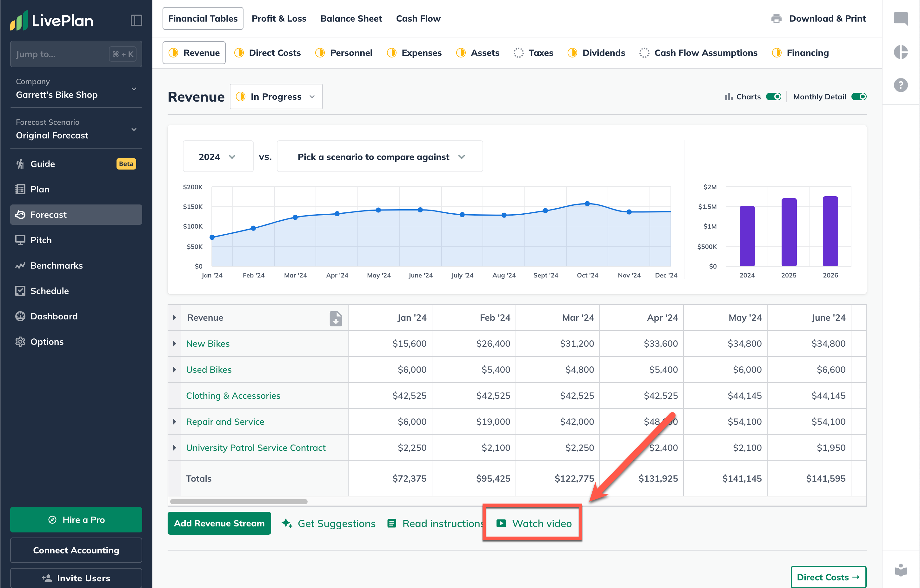Open the In Progress status dropdown

276,97
